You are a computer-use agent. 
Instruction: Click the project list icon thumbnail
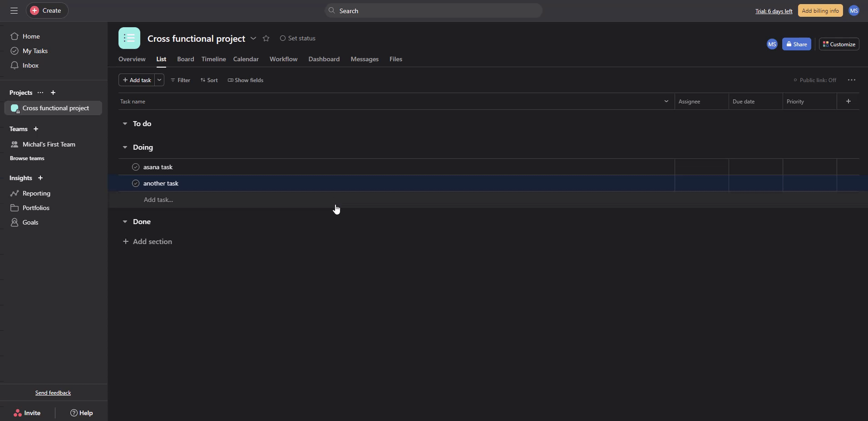click(x=129, y=38)
